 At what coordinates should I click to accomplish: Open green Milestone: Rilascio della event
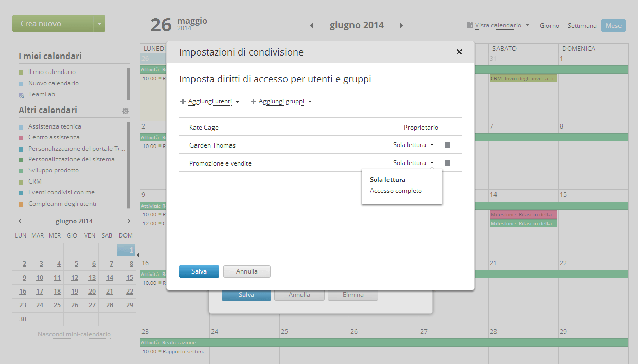point(523,224)
